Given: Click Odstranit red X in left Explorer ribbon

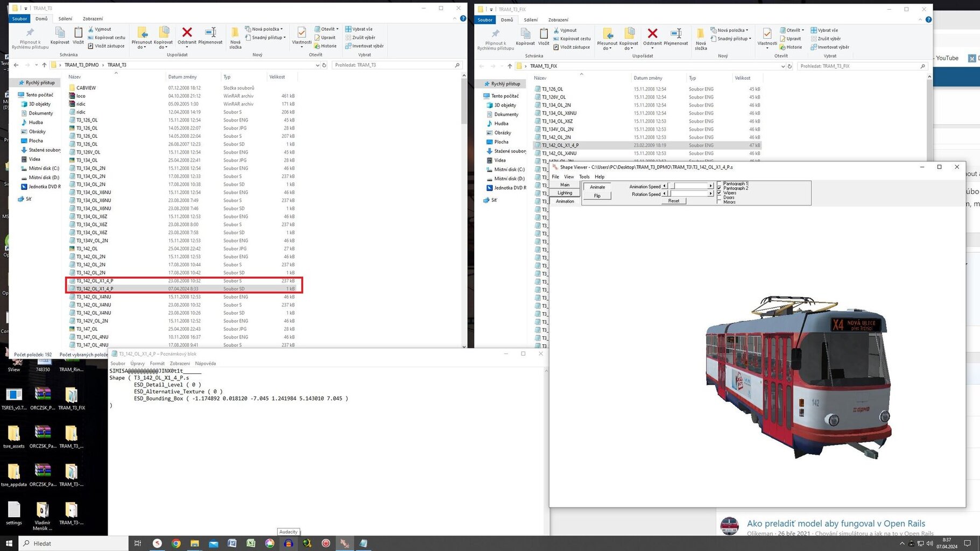Looking at the screenshot, I should 187,33.
